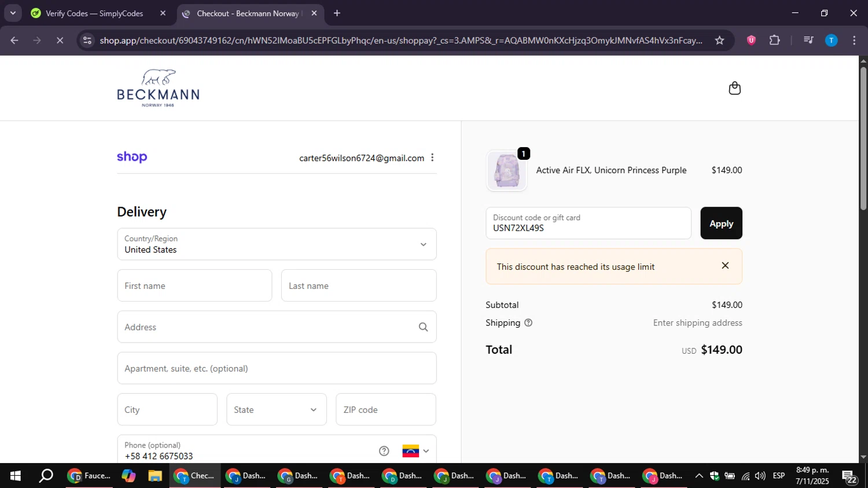The image size is (868, 488).
Task: Go back to the previous page
Action: 14,40
